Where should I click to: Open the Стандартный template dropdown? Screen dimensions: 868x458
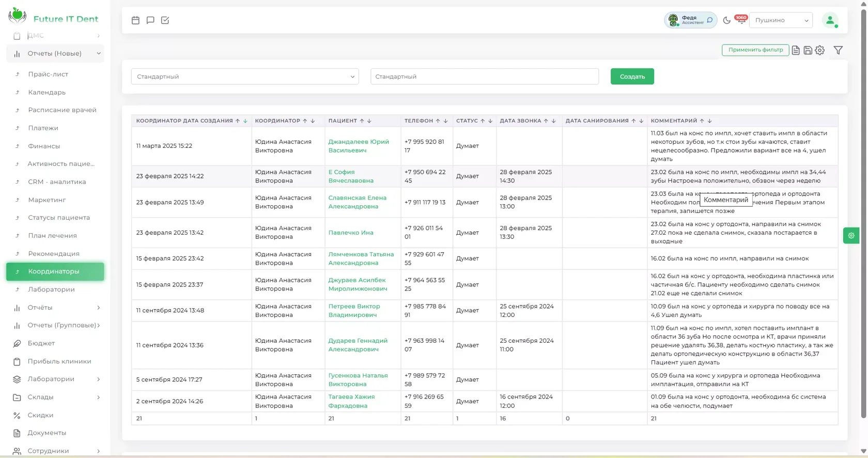245,77
